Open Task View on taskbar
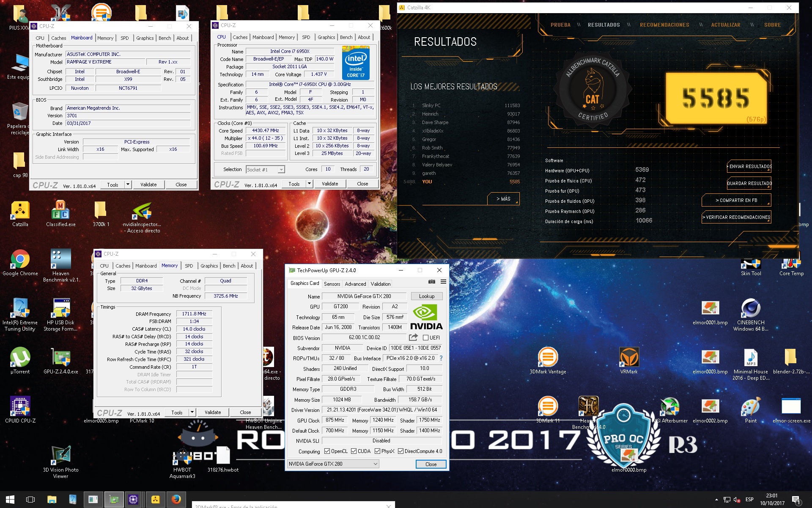Image resolution: width=812 pixels, height=508 pixels. [30, 500]
